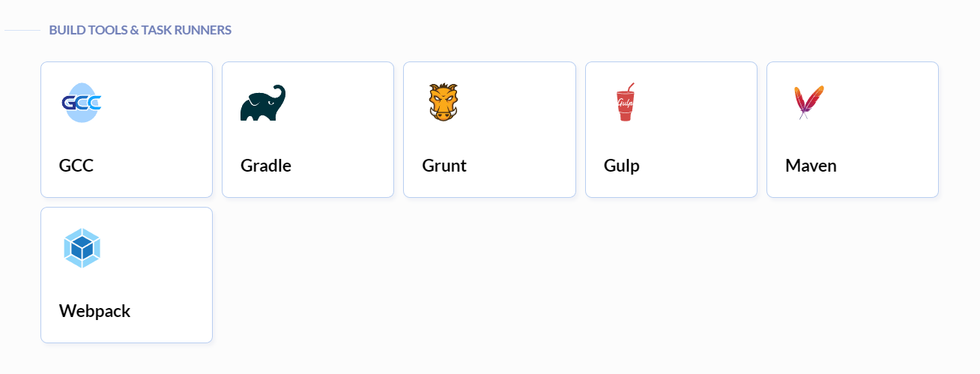Open the Gradle card
Image resolution: width=980 pixels, height=374 pixels.
[308, 130]
